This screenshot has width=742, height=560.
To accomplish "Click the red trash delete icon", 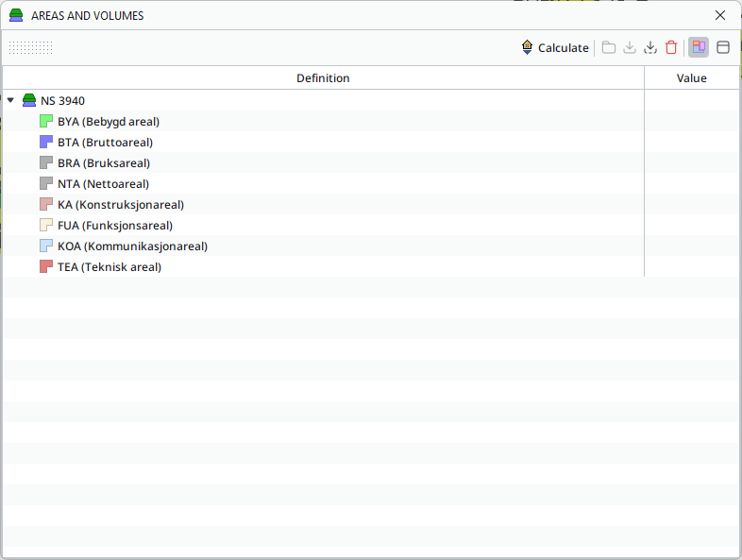I will (671, 48).
